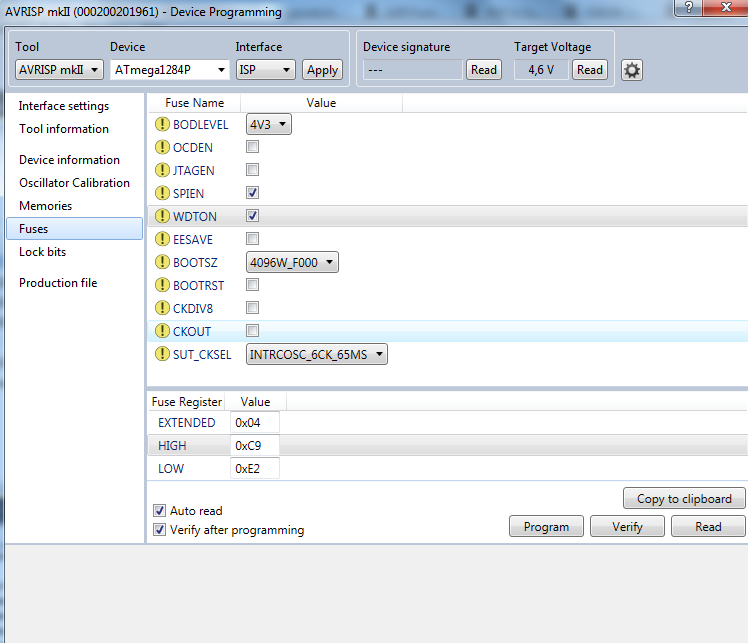Open Device information page

[x=69, y=160]
